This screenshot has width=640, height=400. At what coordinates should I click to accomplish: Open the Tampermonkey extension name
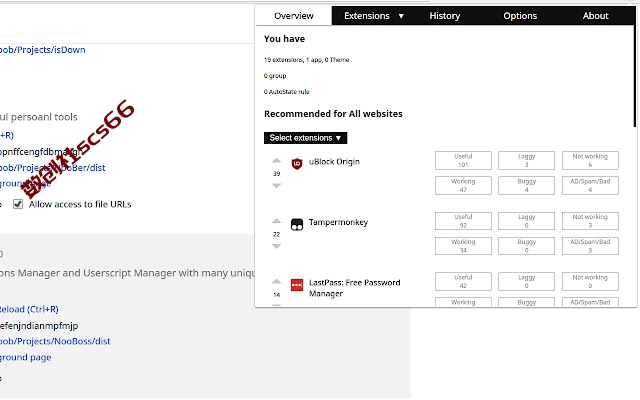[338, 222]
